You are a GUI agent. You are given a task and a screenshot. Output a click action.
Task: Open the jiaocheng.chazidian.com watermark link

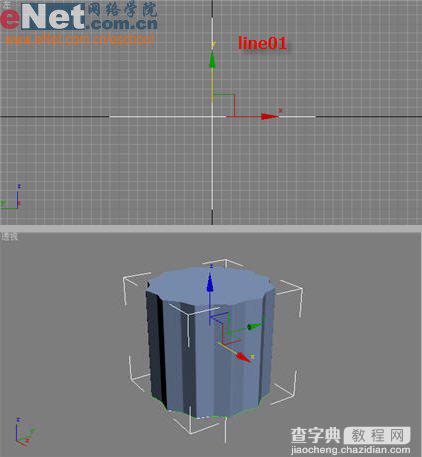tap(350, 450)
